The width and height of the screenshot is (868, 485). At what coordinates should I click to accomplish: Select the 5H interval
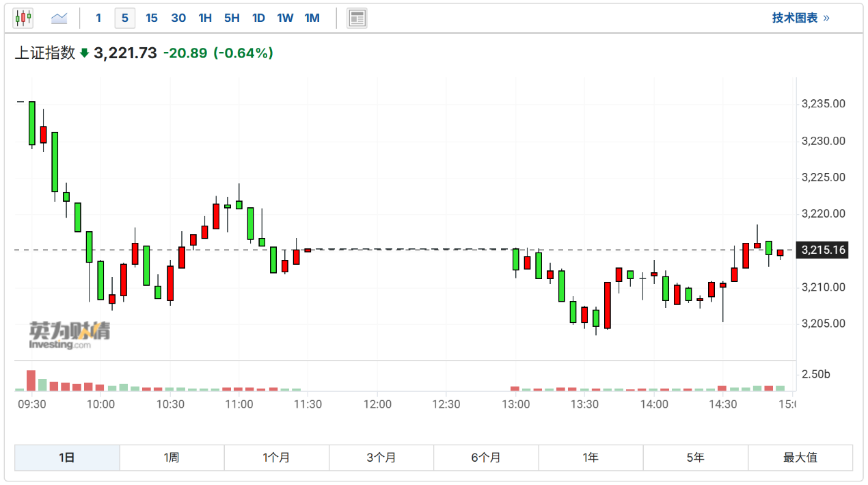click(232, 18)
